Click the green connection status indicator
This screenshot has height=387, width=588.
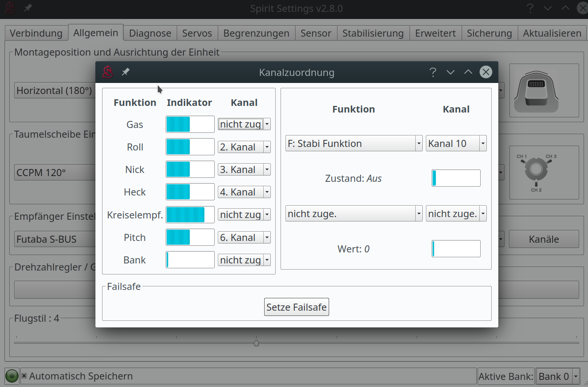click(x=12, y=376)
